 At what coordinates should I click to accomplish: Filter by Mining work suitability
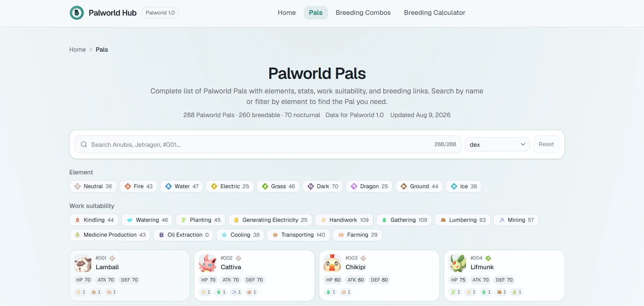(x=516, y=220)
